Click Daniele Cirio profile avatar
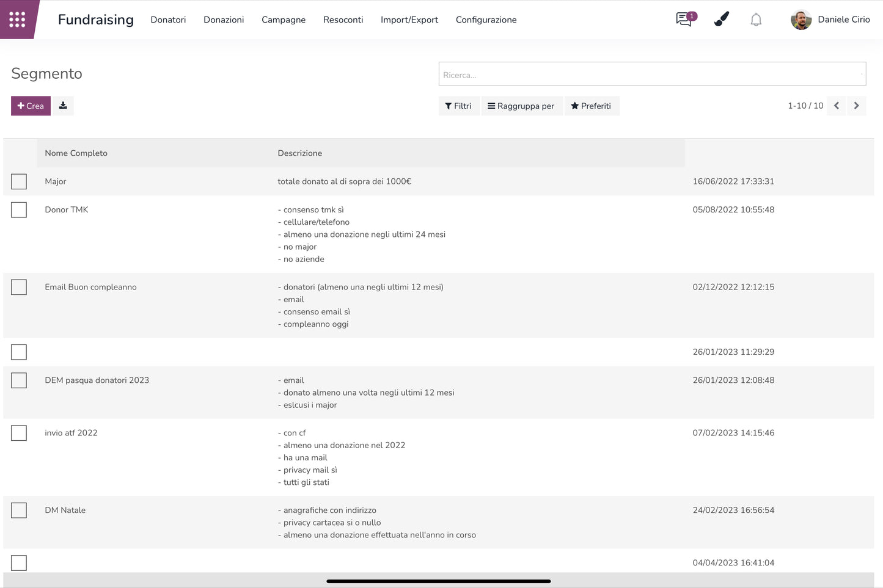The width and height of the screenshot is (883, 588). pos(801,20)
